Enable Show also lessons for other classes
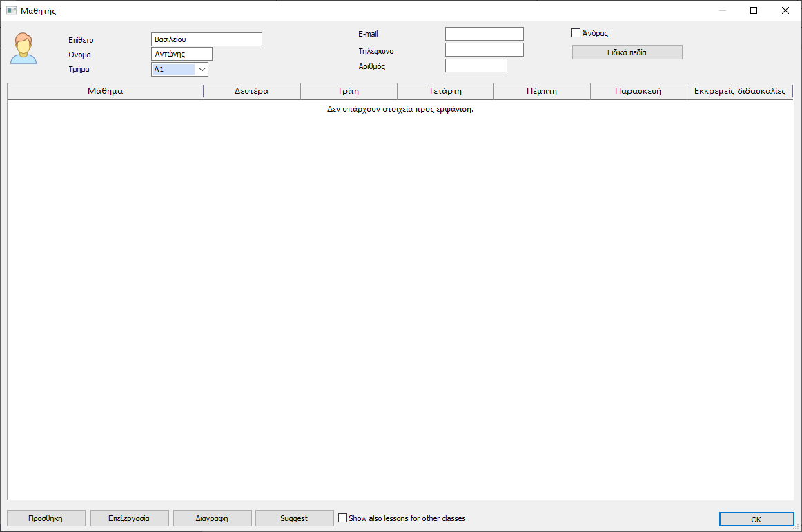802x532 pixels. [x=343, y=518]
